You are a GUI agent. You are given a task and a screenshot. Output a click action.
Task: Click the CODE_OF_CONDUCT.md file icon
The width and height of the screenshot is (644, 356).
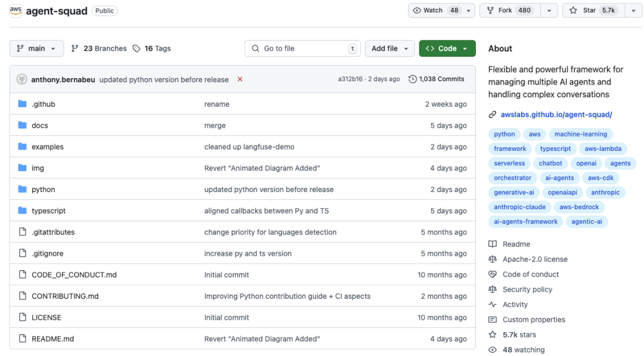(x=23, y=275)
